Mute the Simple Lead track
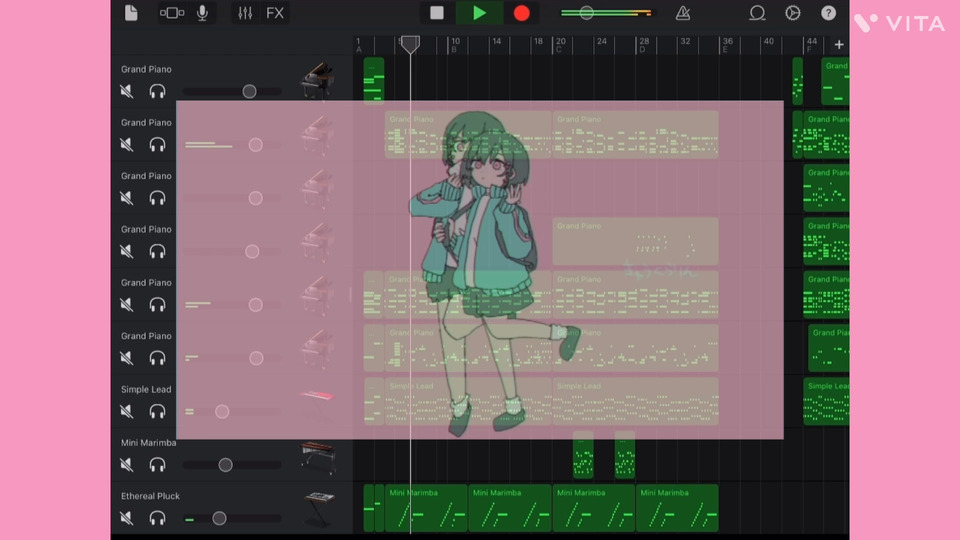 pyautogui.click(x=127, y=411)
